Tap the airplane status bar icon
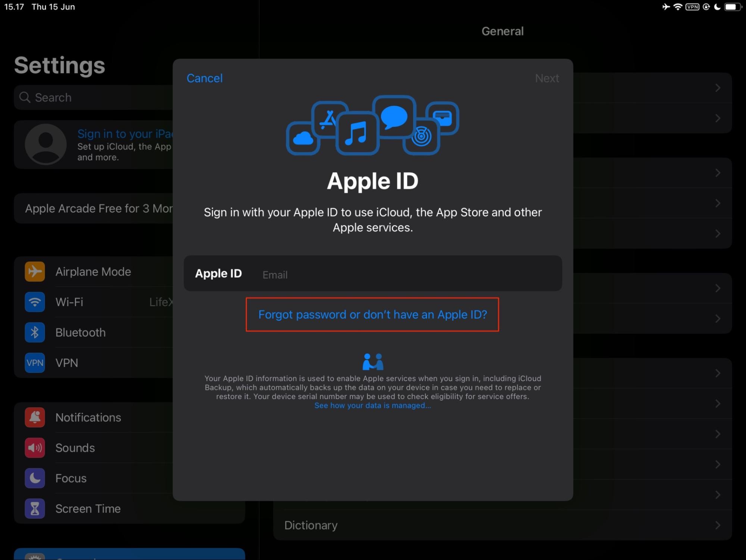Viewport: 746px width, 560px height. pyautogui.click(x=666, y=7)
